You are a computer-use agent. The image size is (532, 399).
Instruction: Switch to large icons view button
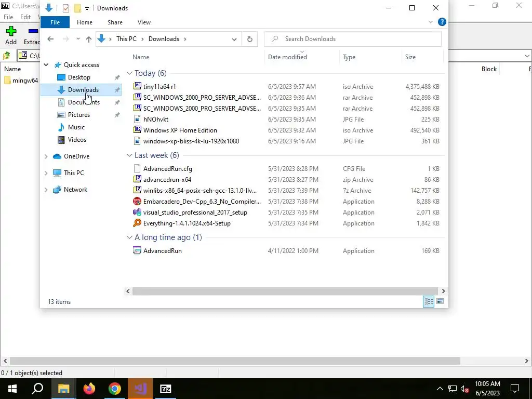pos(440,301)
